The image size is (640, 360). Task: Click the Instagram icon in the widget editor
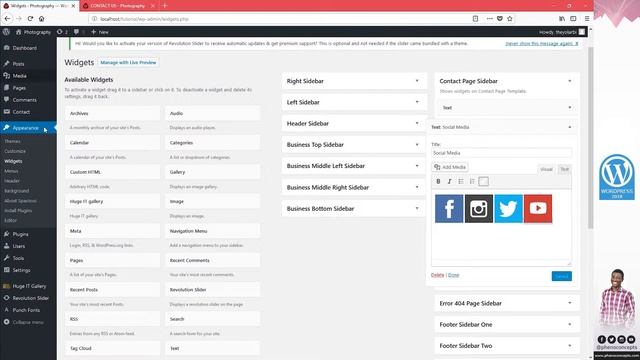coord(479,209)
